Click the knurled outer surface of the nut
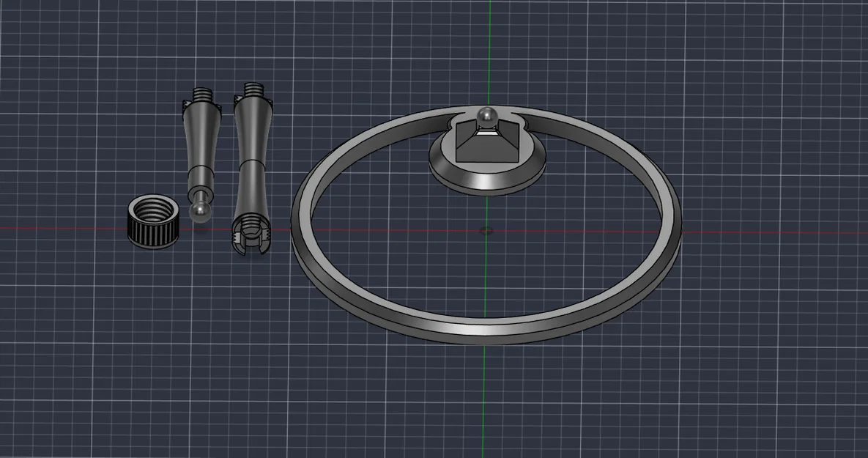Viewport: 868px width, 458px height. (x=152, y=234)
